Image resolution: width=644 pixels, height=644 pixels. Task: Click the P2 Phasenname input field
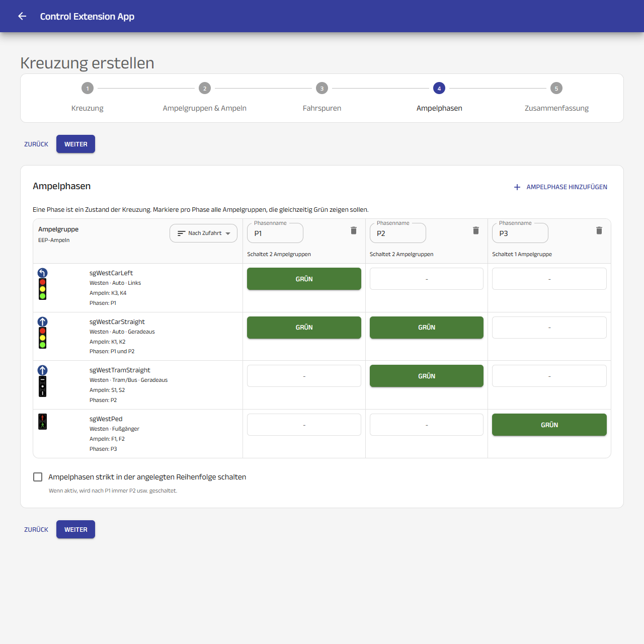pyautogui.click(x=398, y=233)
